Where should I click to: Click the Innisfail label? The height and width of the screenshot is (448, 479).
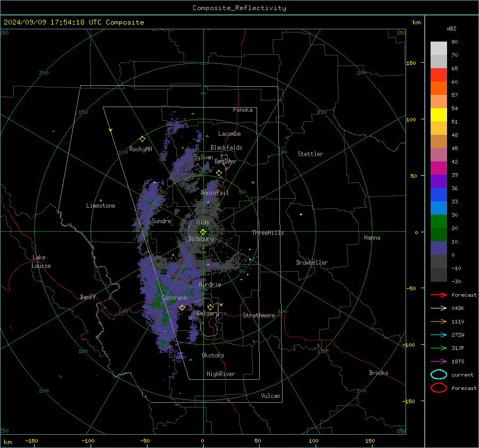214,193
